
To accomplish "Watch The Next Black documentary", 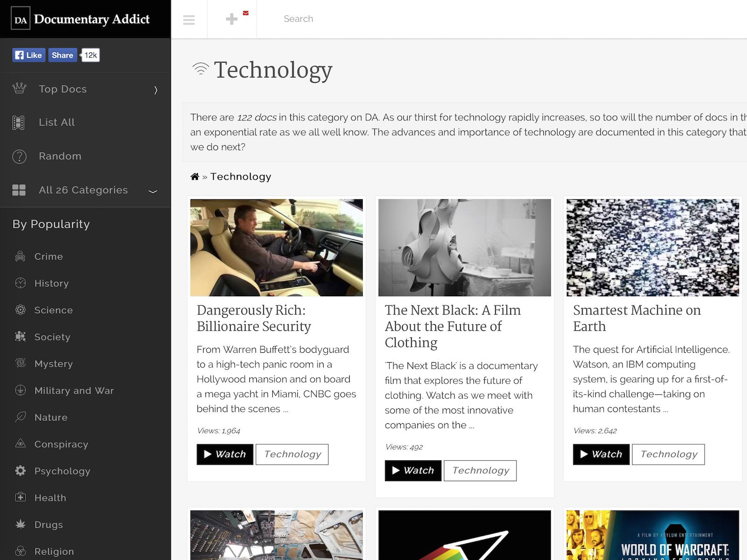I will (x=413, y=470).
